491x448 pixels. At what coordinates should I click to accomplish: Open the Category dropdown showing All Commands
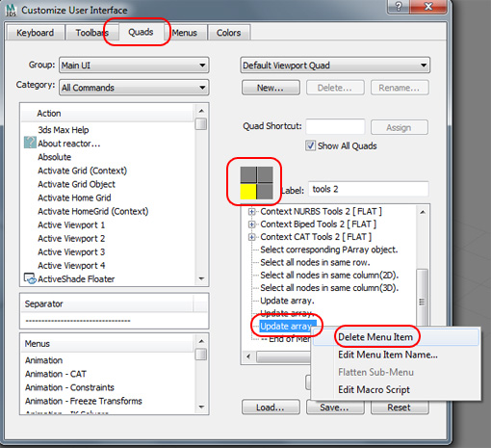pos(134,88)
